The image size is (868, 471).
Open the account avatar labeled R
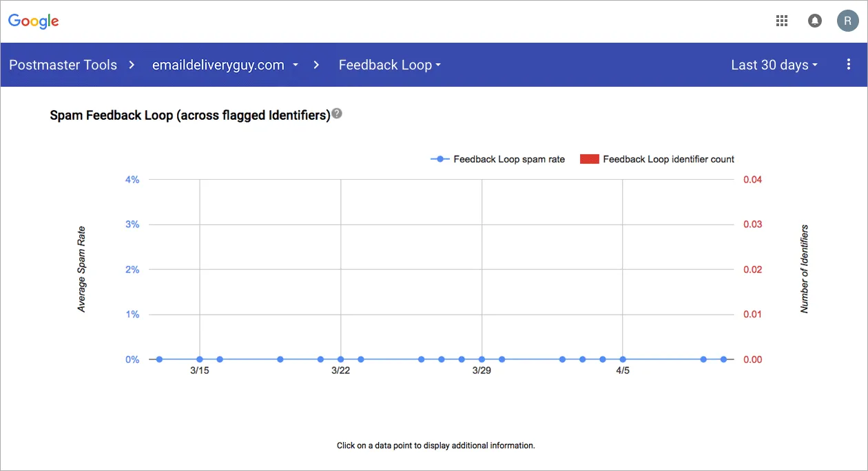point(847,21)
